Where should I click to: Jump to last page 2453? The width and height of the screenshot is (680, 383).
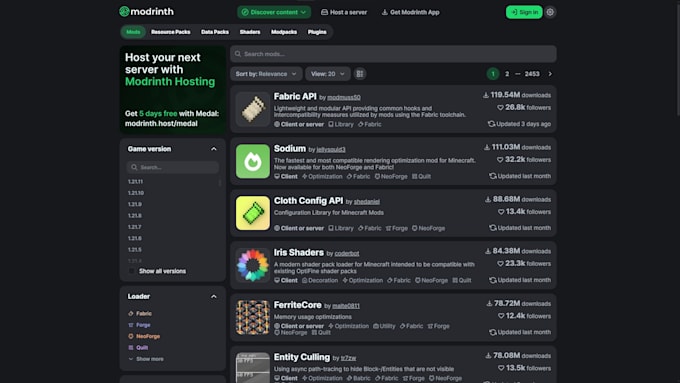coord(532,74)
